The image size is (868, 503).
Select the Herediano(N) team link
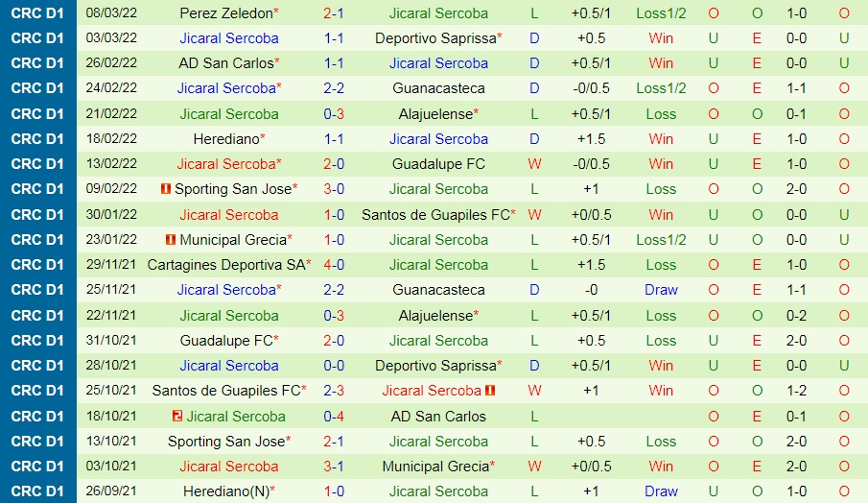(x=225, y=491)
